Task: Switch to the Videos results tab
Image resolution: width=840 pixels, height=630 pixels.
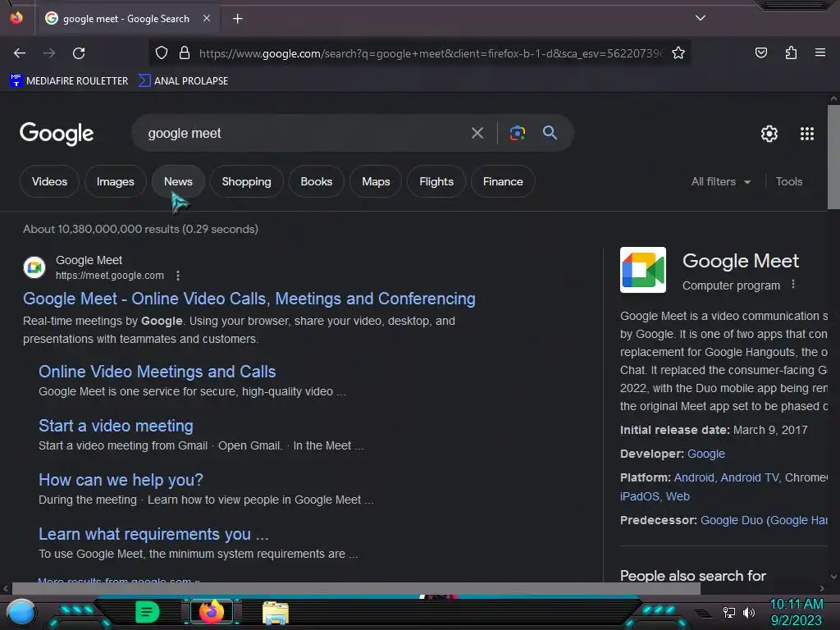Action: tap(49, 181)
